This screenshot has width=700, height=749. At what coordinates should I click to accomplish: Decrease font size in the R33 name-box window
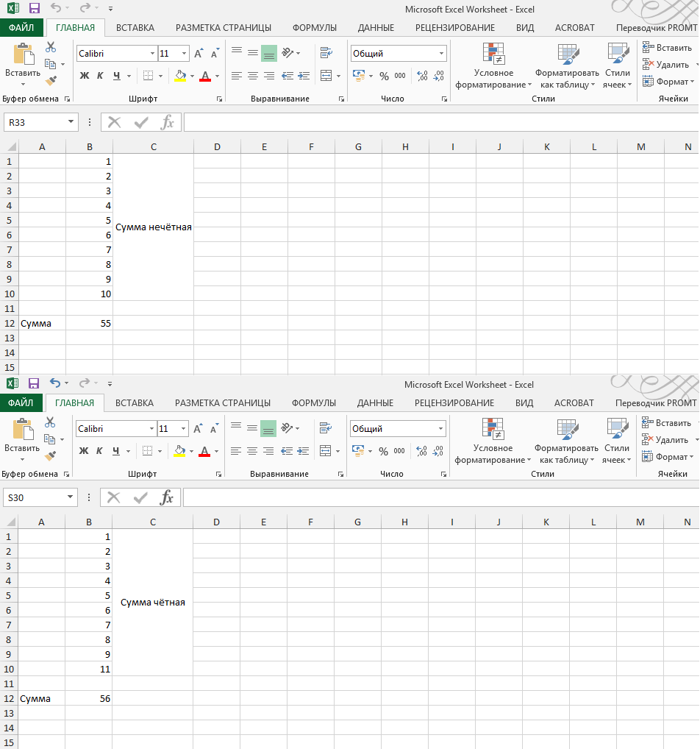(215, 53)
